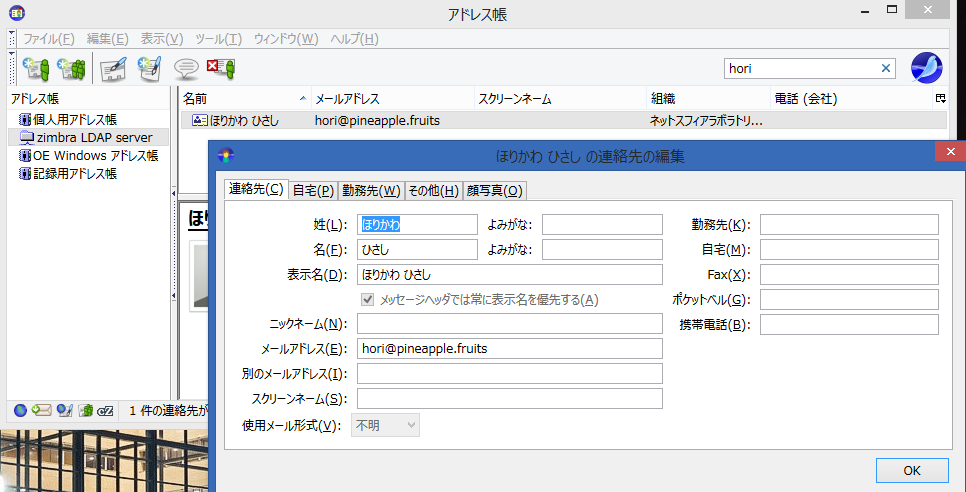
Task: Click the Delete Contact toolbar icon
Action: pyautogui.click(x=220, y=69)
